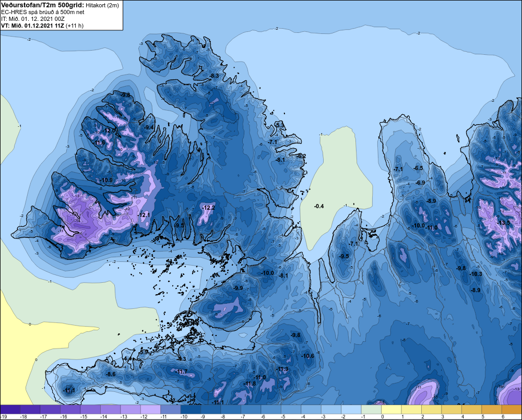Image resolution: width=522 pixels, height=420 pixels.
Task: Select the light blue legend swatch between -2 and -1
Action: (x=351, y=409)
